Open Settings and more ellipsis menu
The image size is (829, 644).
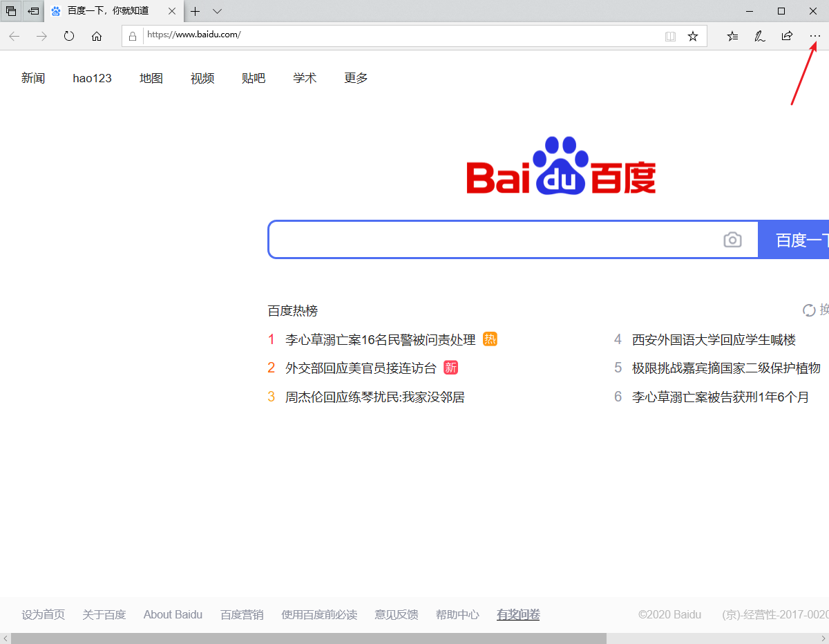814,37
